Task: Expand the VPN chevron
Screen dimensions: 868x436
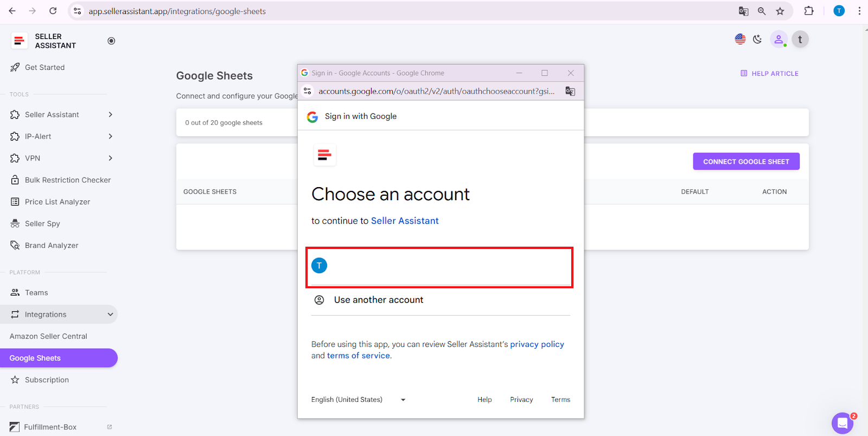Action: tap(110, 158)
